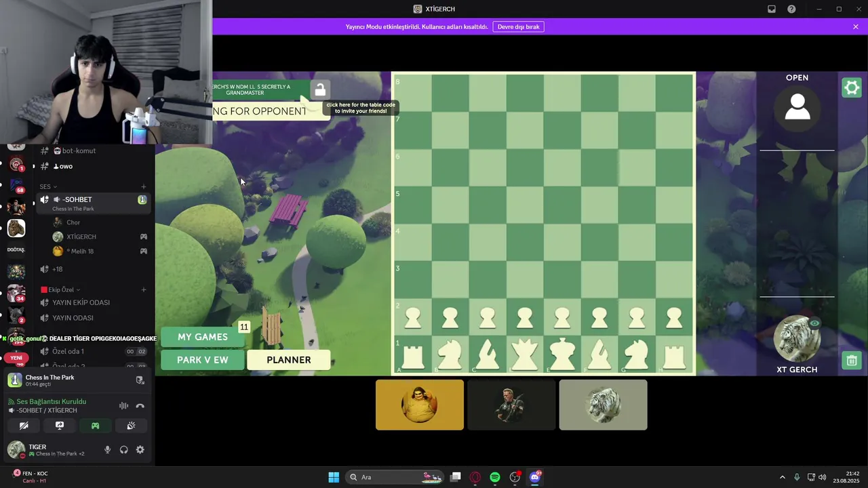Disconnect from voice channel
This screenshot has height=488, width=868.
(x=140, y=406)
